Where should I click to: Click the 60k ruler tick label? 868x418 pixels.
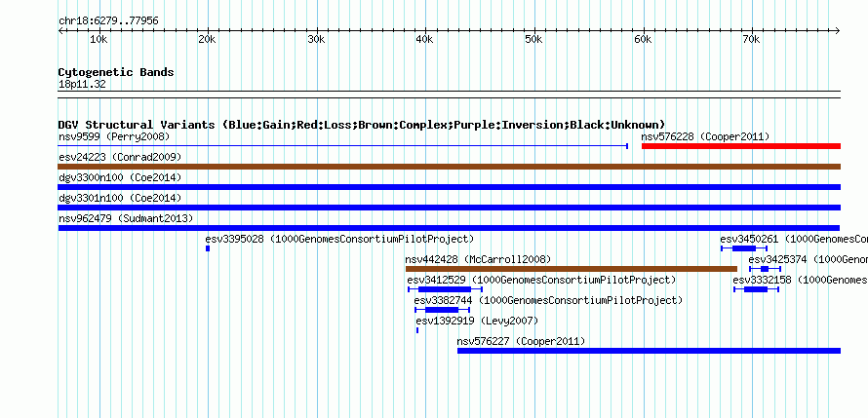[x=643, y=40]
